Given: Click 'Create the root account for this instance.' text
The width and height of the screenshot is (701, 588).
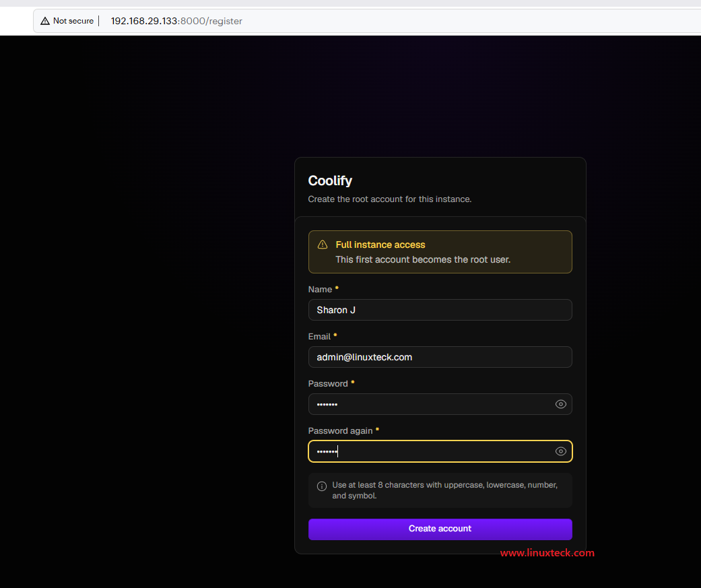Looking at the screenshot, I should click(x=389, y=199).
